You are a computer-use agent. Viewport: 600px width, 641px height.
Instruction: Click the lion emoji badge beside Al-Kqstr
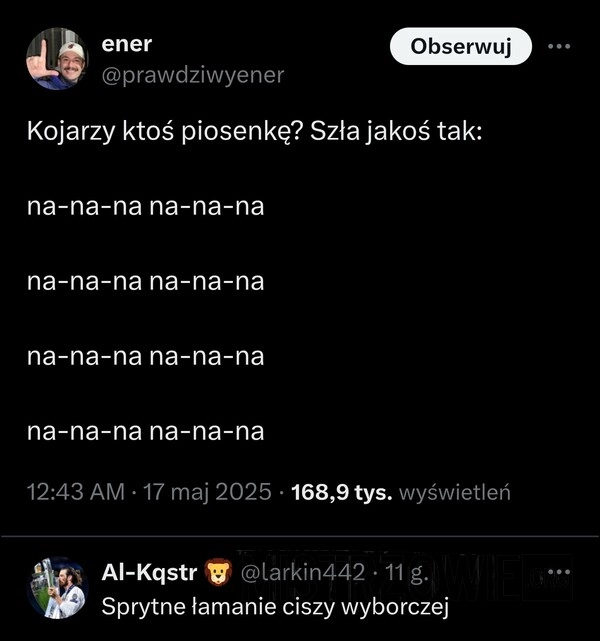coord(218,573)
